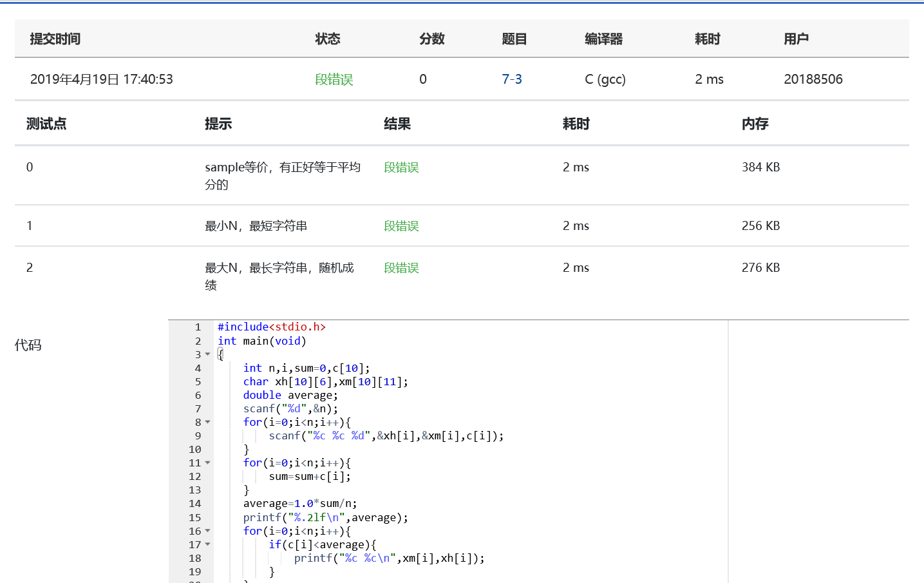This screenshot has height=583, width=924.
Task: Open problem link 7-3
Action: click(512, 79)
